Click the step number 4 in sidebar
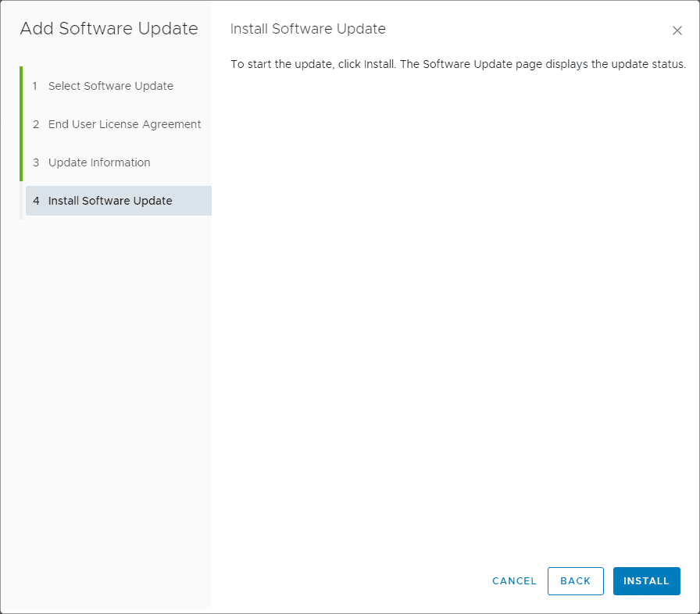 click(x=36, y=201)
